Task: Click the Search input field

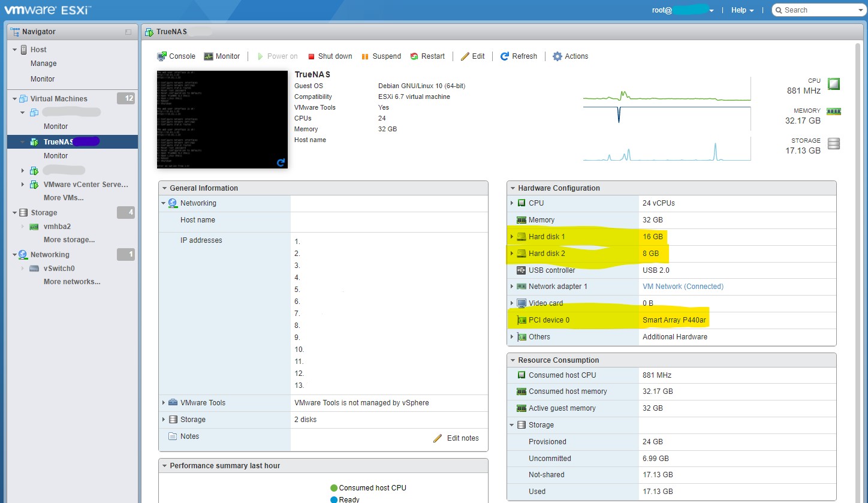Action: pos(818,10)
